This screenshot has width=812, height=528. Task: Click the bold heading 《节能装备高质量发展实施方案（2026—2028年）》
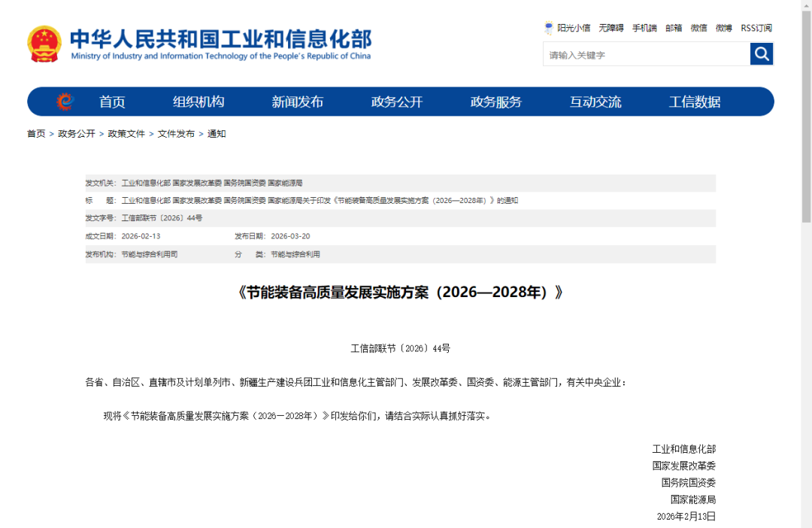400,293
